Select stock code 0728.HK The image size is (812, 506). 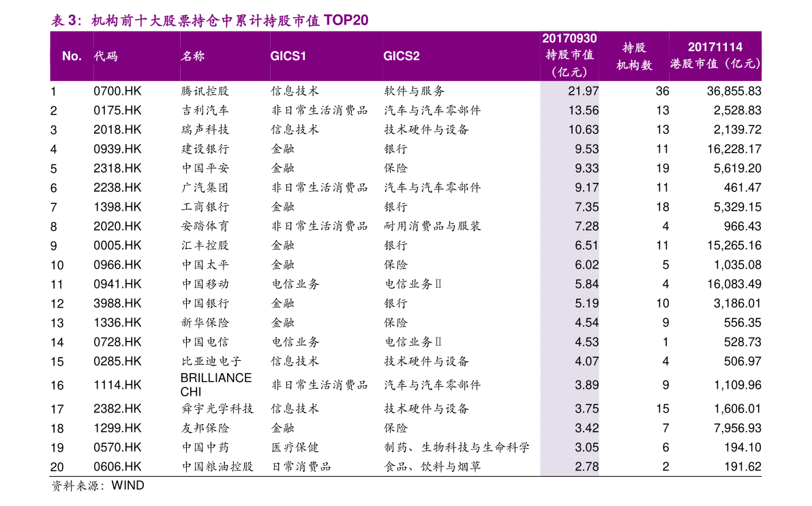tap(117, 342)
